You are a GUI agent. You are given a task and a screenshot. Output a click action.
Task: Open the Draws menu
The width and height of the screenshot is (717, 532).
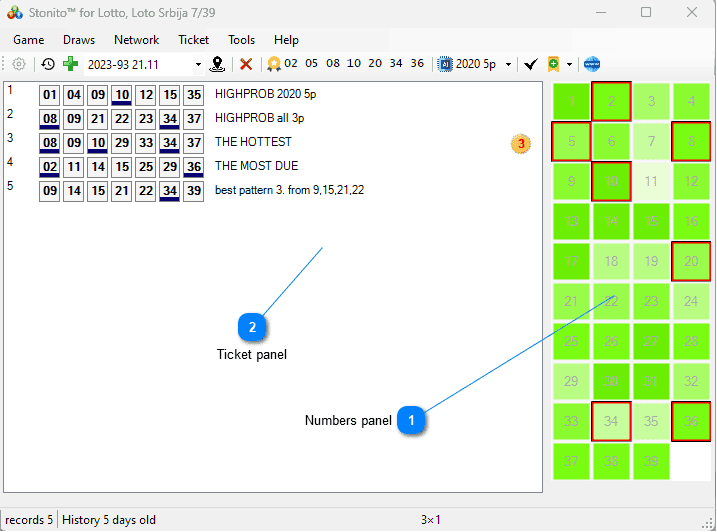point(79,40)
